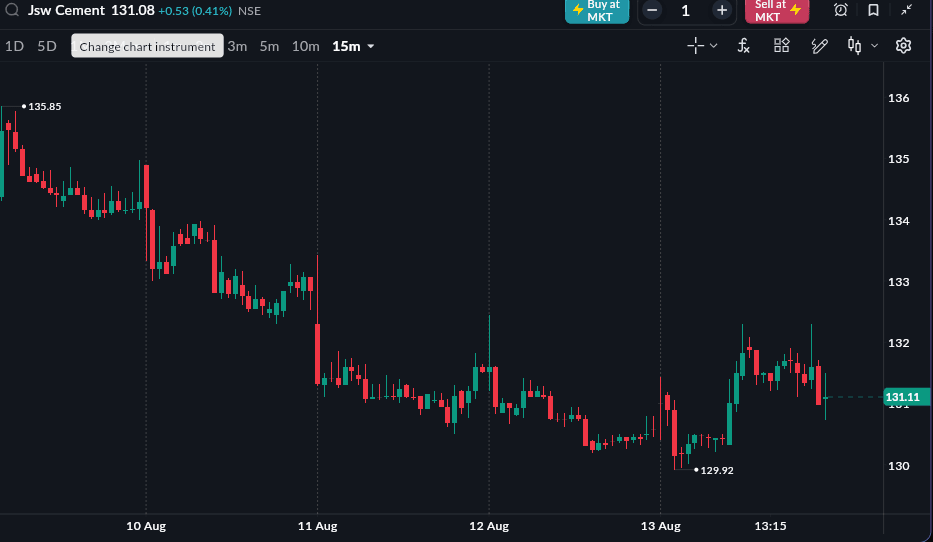This screenshot has width=933, height=542.
Task: Bookmark Jsw Cement to watchlist
Action: 873,10
